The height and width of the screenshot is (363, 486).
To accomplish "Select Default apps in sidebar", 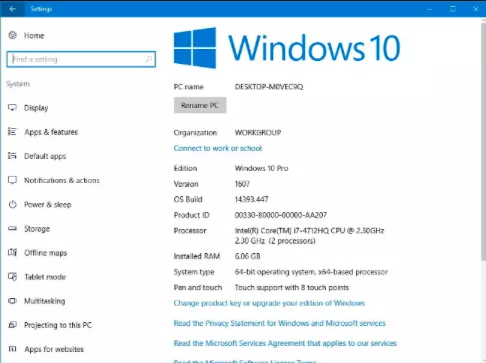I will 45,156.
